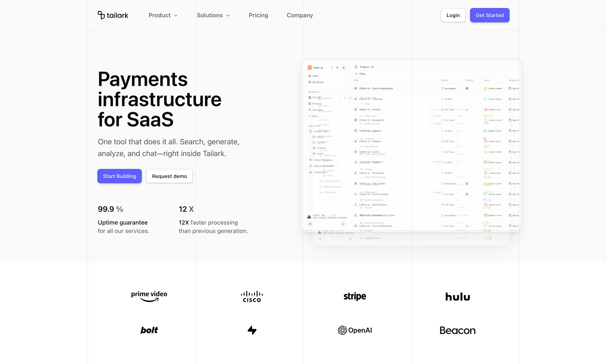Click the Login button
The height and width of the screenshot is (364, 607).
[453, 15]
